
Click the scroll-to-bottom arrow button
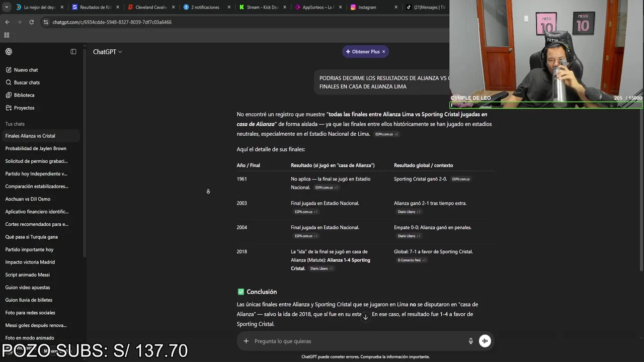coord(365,317)
